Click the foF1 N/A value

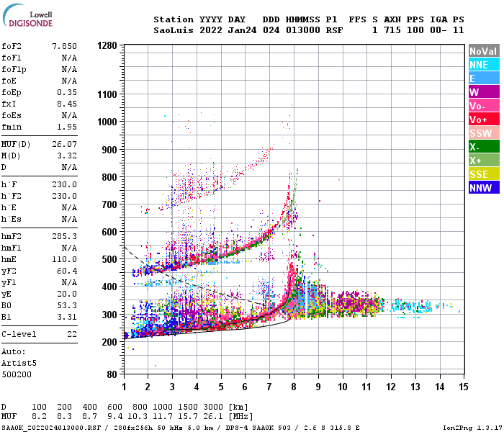[x=69, y=58]
